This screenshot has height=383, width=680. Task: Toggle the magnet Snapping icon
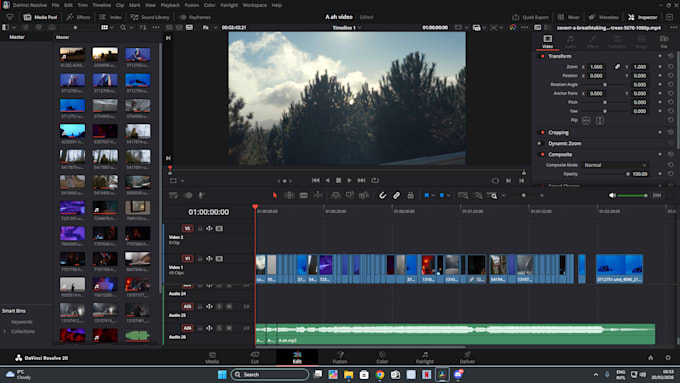click(382, 196)
